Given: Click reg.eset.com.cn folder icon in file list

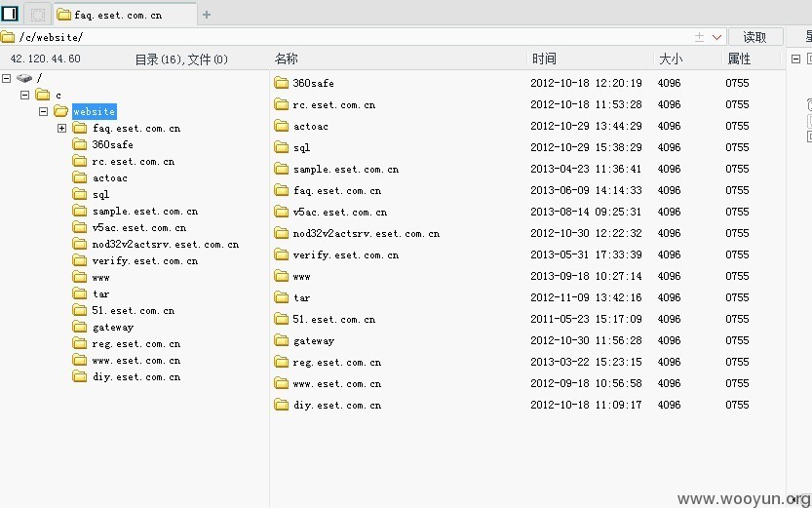Looking at the screenshot, I should coord(281,362).
